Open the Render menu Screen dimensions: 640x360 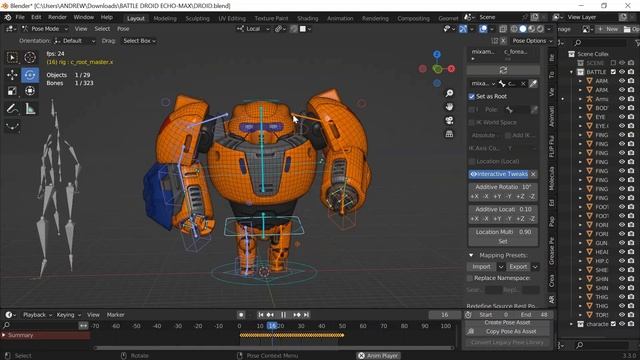pyautogui.click(x=57, y=18)
